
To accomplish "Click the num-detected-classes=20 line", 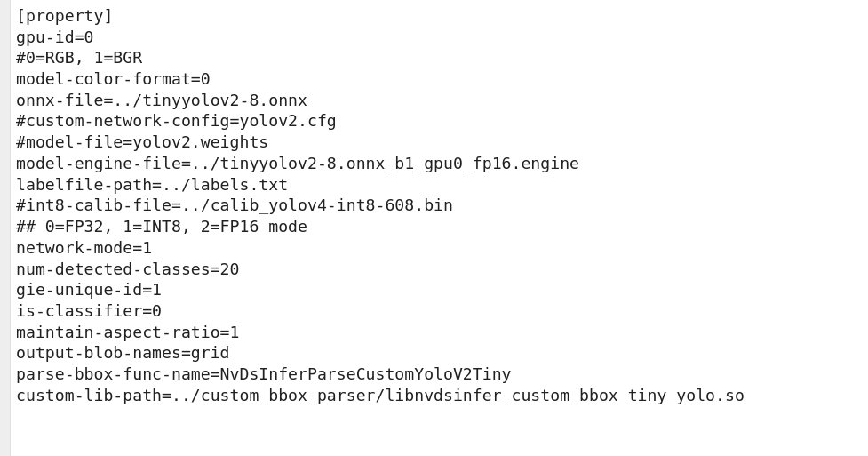I will coord(127,269).
